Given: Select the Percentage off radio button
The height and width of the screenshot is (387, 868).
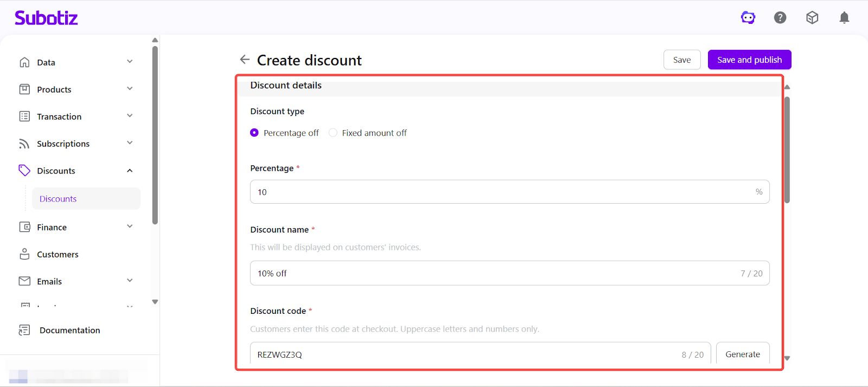Looking at the screenshot, I should pos(254,133).
